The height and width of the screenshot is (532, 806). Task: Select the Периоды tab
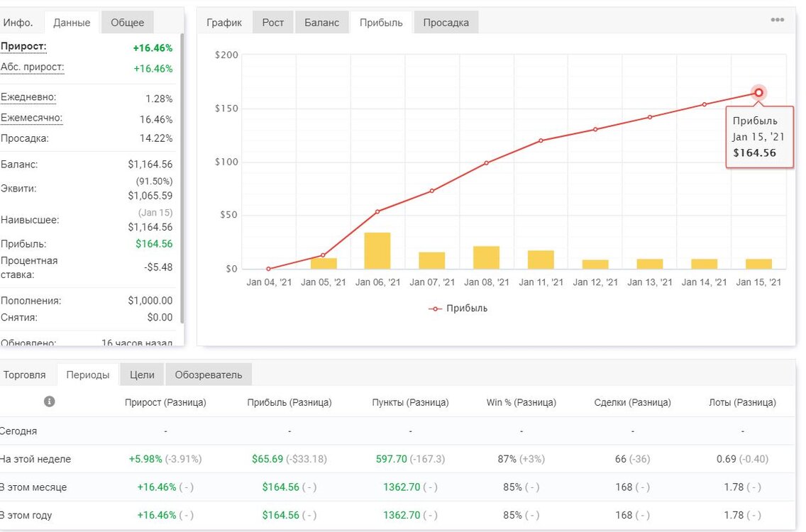coord(88,375)
